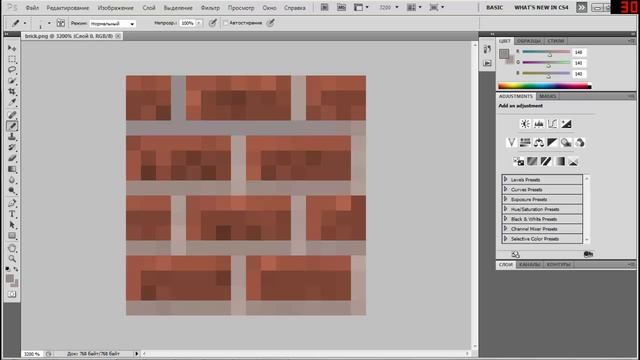Select the Crop tool

[12, 92]
